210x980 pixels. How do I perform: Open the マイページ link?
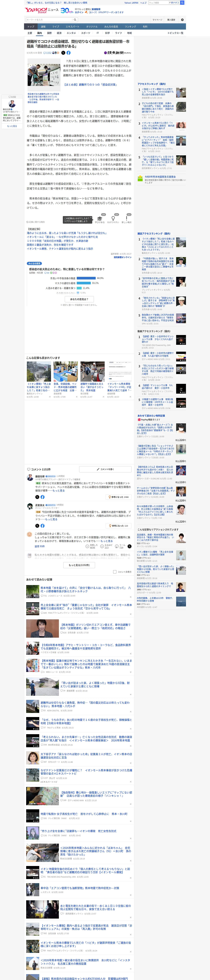pos(157,20)
